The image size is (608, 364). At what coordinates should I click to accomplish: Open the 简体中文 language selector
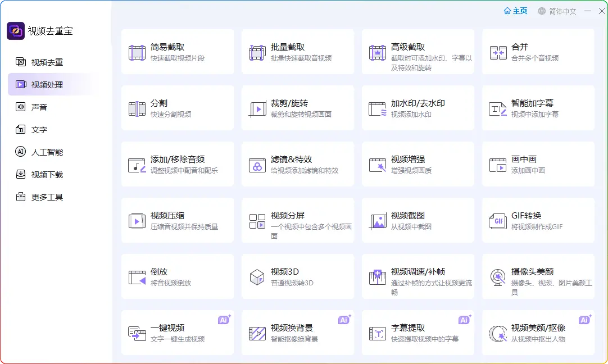pos(557,11)
